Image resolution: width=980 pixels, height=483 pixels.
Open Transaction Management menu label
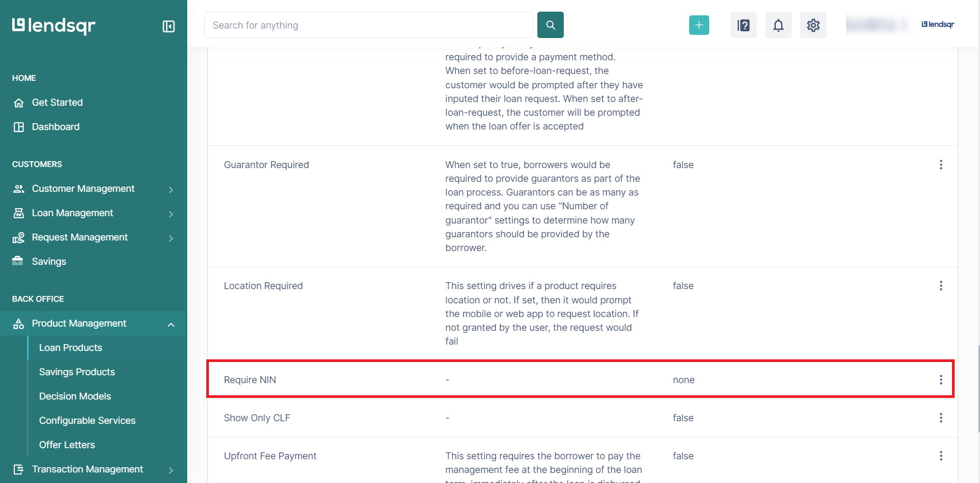coord(87,469)
